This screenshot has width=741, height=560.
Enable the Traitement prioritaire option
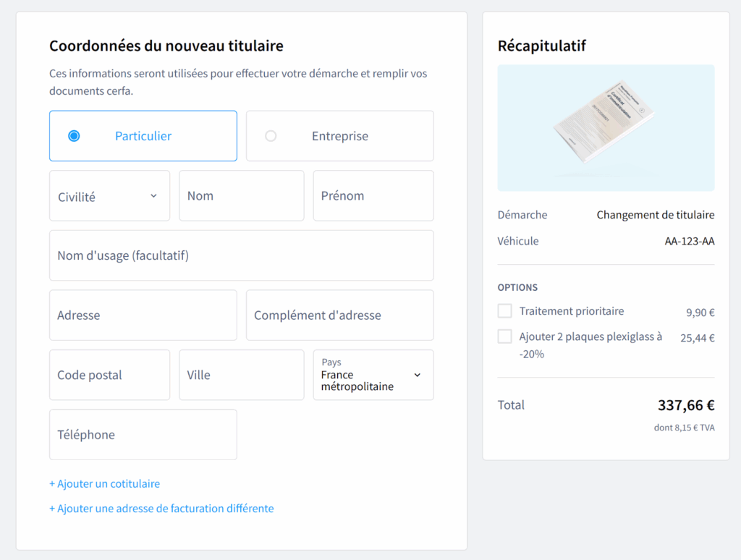click(x=504, y=311)
